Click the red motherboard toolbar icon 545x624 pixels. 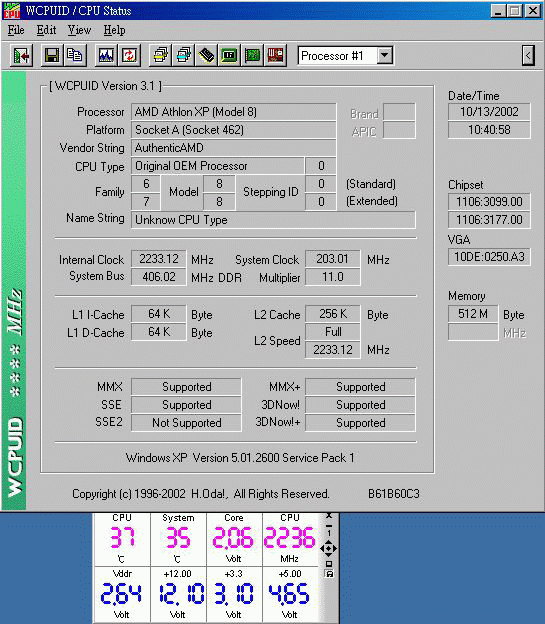[275, 55]
